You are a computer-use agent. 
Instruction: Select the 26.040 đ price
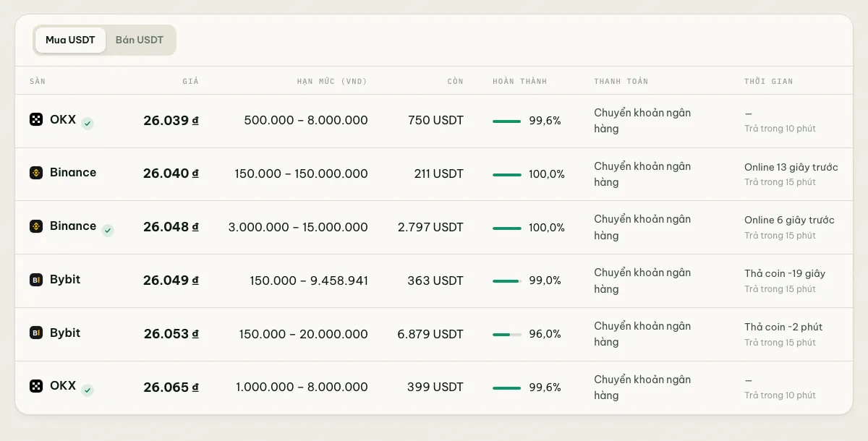(x=171, y=174)
